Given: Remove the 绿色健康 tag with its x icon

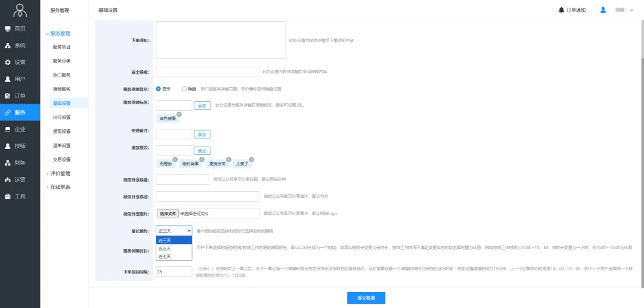Looking at the screenshot, I should [x=179, y=114].
